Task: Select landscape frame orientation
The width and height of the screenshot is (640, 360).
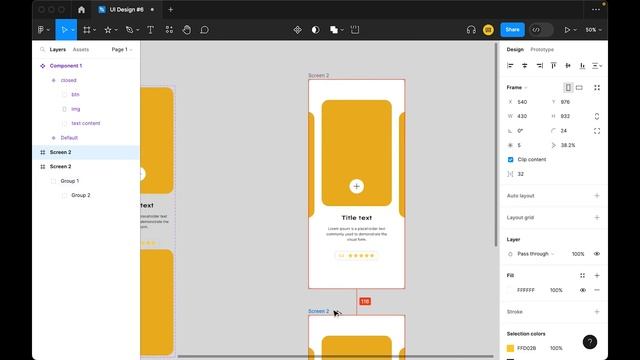Action: (x=579, y=87)
